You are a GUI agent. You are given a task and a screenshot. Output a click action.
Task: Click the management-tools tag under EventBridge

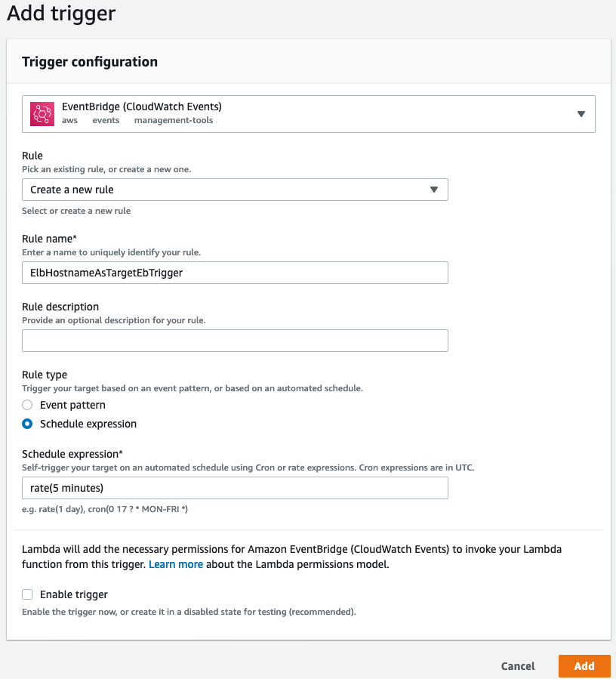[x=174, y=120]
